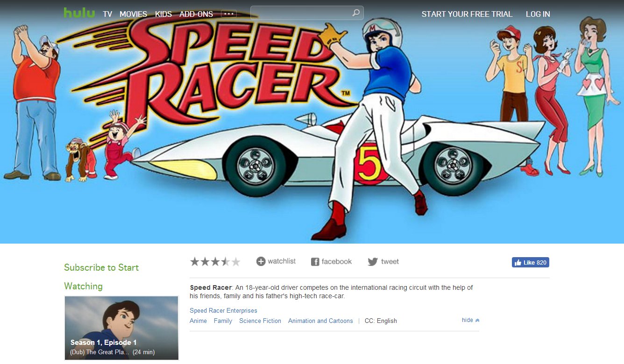Share via the facebook text link
Image resolution: width=624 pixels, height=364 pixels.
point(337,261)
